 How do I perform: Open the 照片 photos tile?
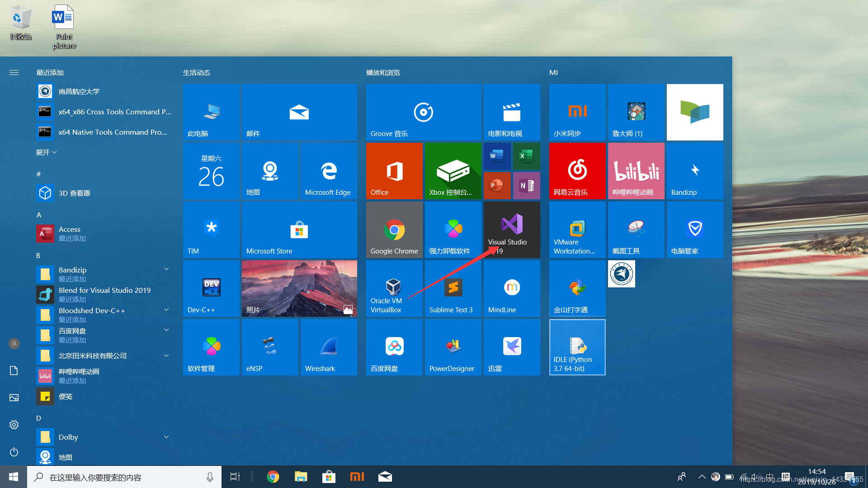coord(299,288)
